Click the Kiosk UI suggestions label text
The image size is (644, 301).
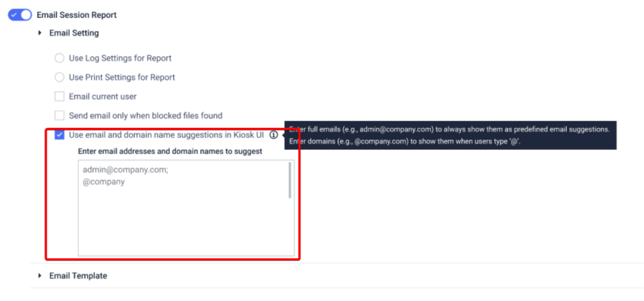pyautogui.click(x=166, y=135)
